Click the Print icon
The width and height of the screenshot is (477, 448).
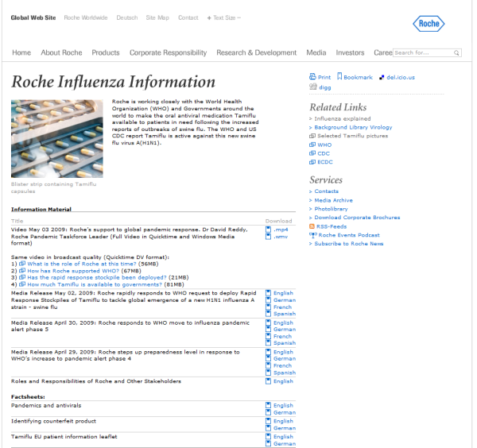pos(312,78)
